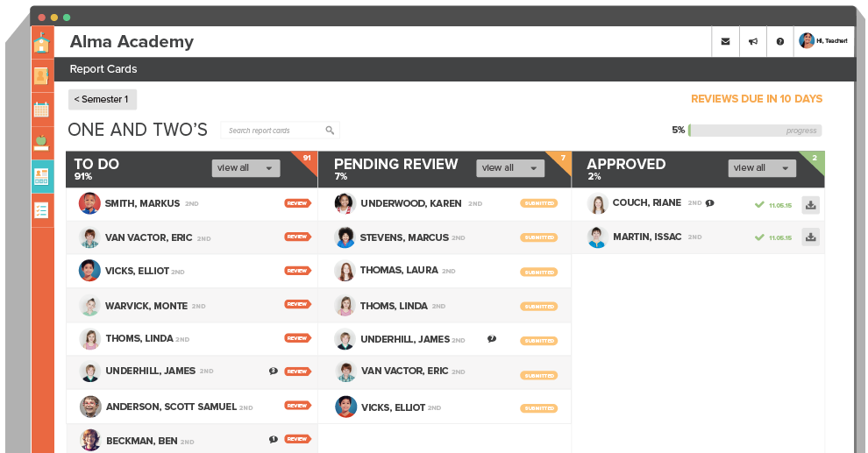868x453 pixels.
Task: Open the Hi, Teacher! profile menu
Action: 823,41
